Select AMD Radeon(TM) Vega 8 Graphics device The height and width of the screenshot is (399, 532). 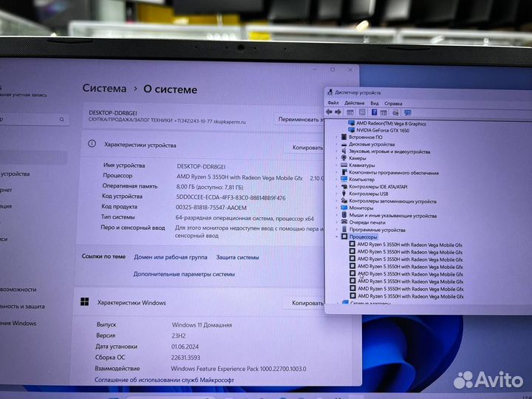click(391, 123)
